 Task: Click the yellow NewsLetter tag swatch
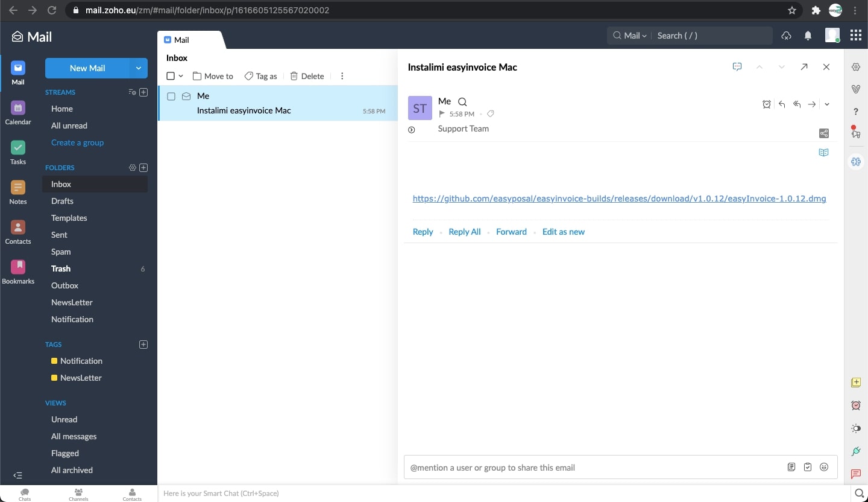pos(54,378)
